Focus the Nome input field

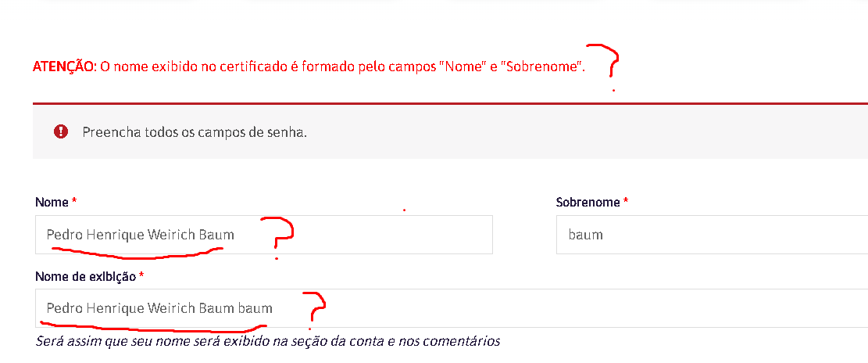tap(263, 235)
